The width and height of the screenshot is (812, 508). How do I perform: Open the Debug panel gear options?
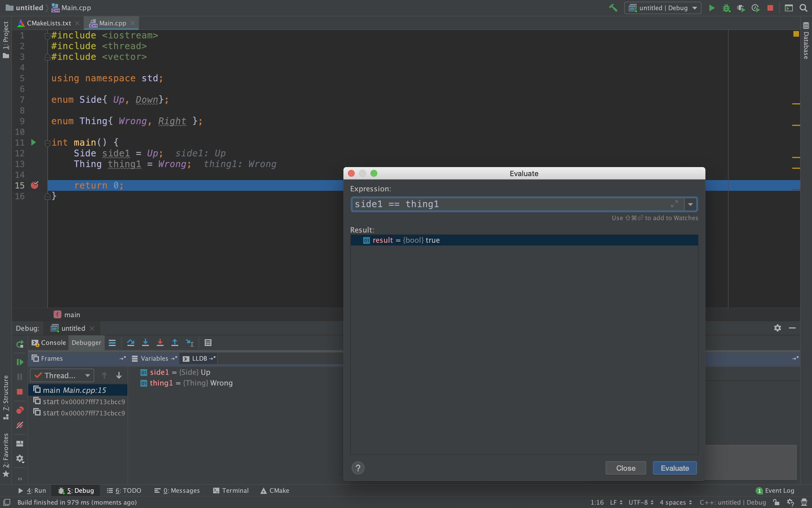[x=777, y=328]
